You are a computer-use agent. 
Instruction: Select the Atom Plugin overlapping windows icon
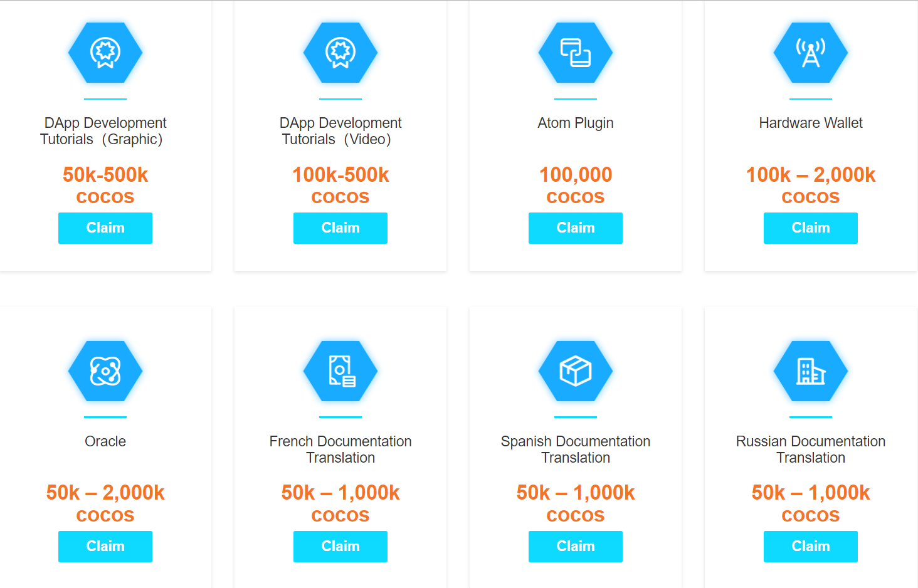point(576,53)
